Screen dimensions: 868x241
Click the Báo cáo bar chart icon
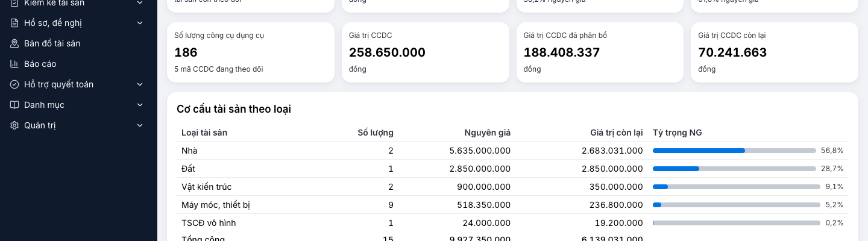(14, 64)
